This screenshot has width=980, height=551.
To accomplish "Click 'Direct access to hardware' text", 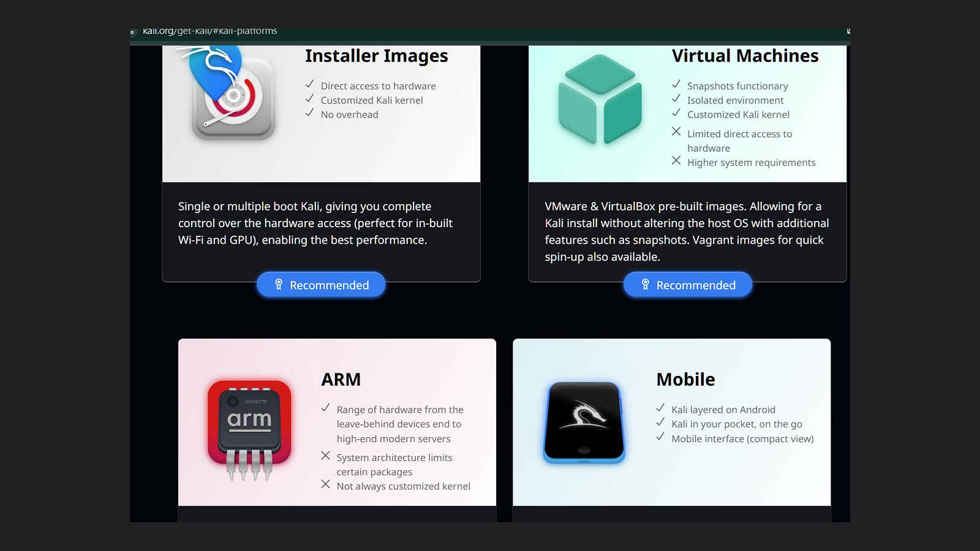I will click(x=379, y=86).
